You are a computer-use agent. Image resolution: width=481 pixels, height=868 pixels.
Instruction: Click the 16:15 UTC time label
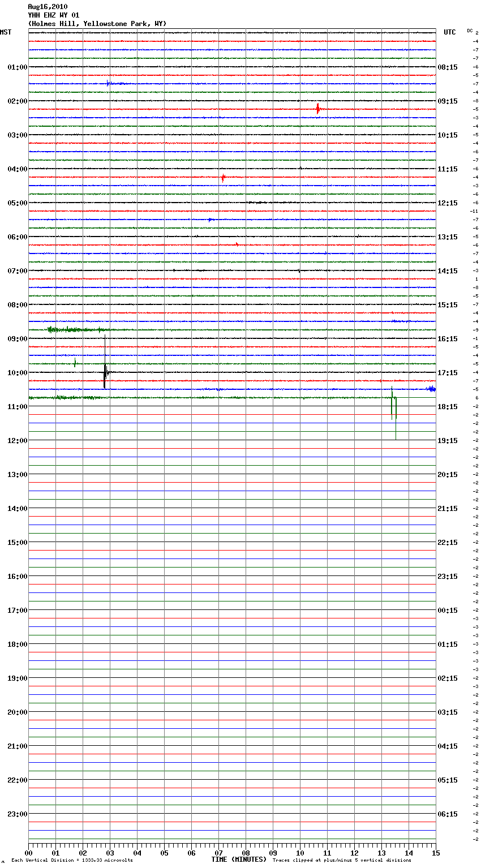pos(448,338)
